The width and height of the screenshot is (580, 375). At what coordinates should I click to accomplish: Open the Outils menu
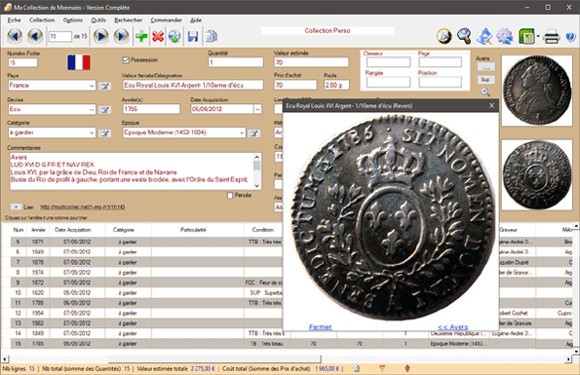(x=98, y=20)
